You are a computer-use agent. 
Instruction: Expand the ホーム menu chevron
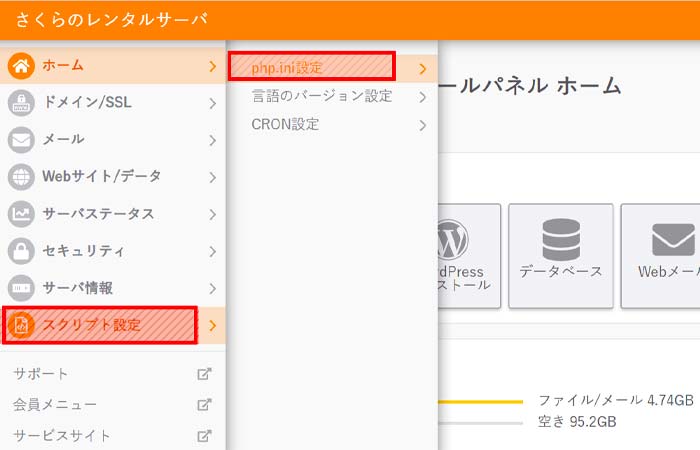pyautogui.click(x=212, y=67)
